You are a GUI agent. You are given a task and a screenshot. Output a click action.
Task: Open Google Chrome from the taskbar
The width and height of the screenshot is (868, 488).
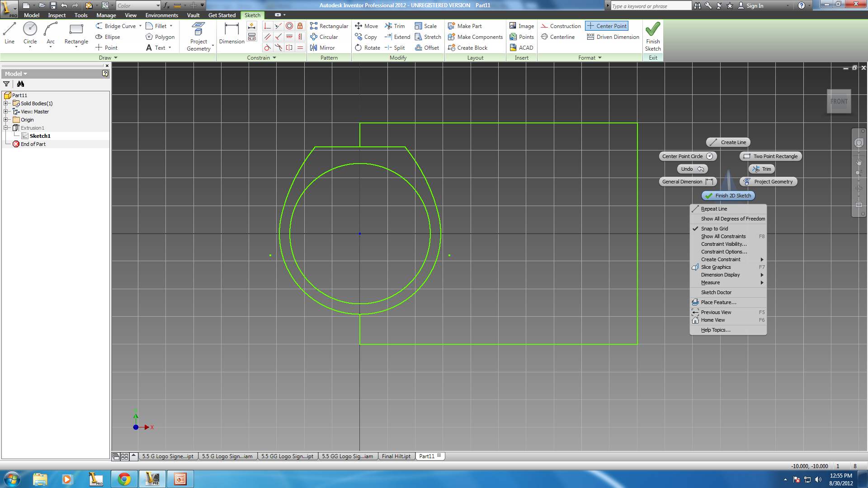click(x=124, y=479)
